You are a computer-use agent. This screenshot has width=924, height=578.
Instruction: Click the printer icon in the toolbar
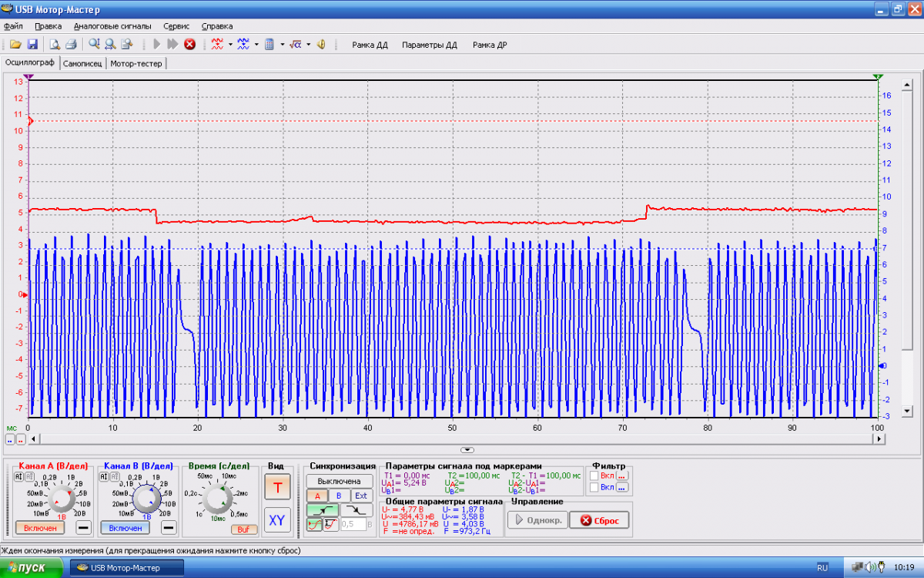(70, 45)
